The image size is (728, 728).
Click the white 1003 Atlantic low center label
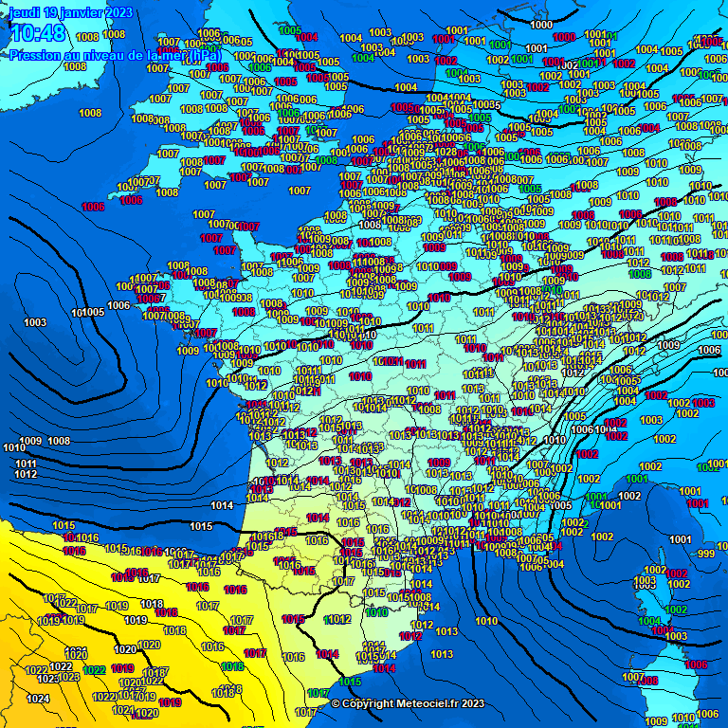35,322
